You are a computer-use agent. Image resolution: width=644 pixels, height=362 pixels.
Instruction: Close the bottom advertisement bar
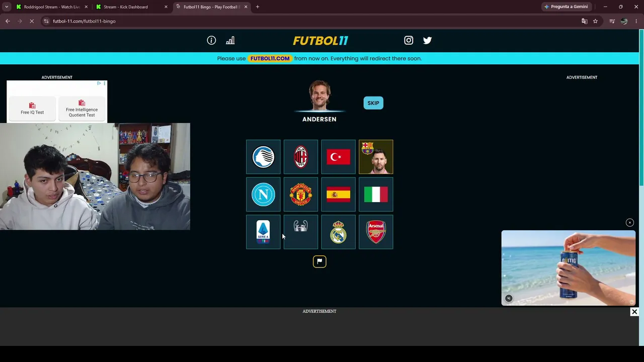634,312
